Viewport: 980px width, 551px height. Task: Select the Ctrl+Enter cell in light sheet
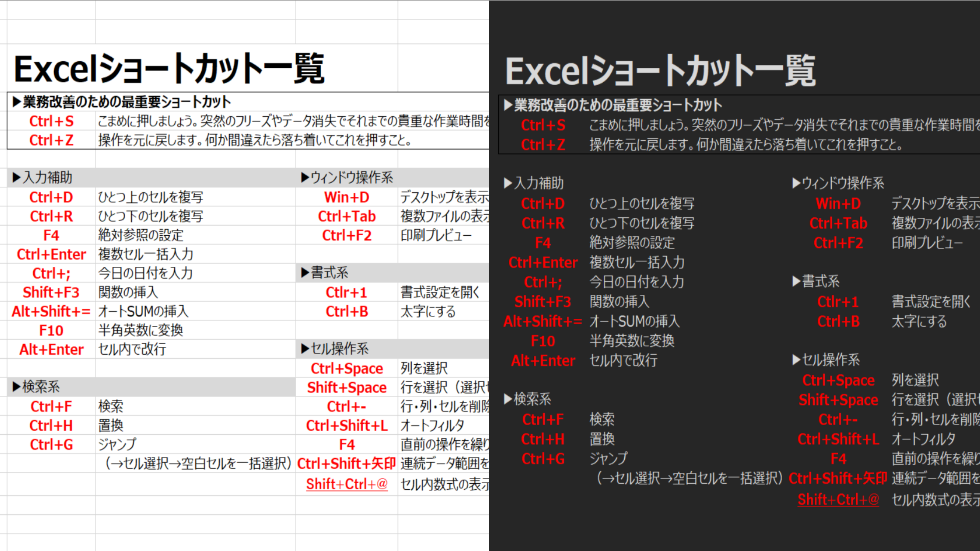51,255
